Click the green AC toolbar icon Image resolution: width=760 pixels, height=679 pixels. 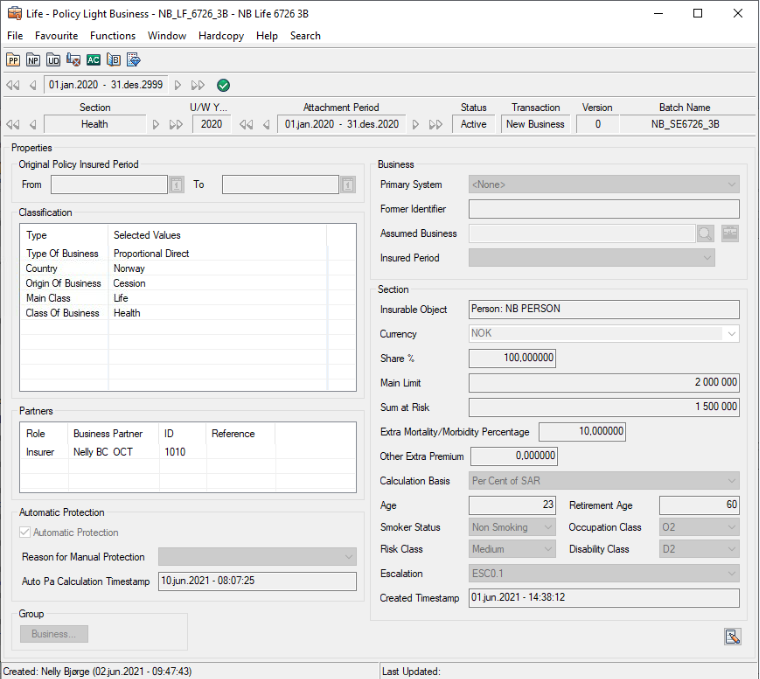tap(93, 61)
